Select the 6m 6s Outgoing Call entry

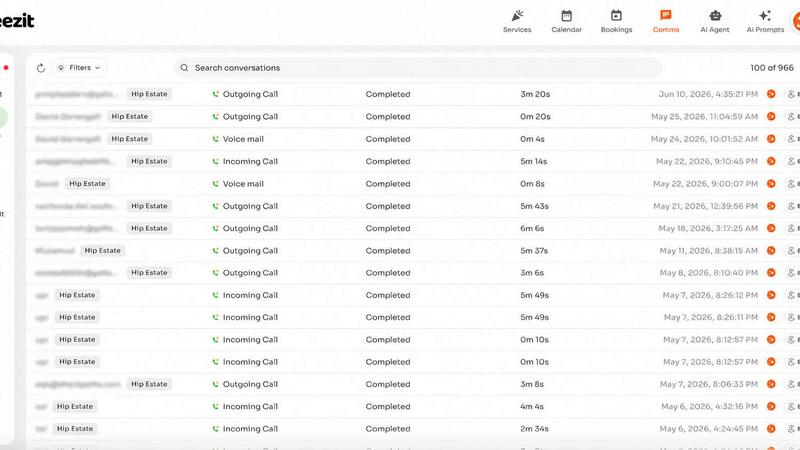[413, 228]
